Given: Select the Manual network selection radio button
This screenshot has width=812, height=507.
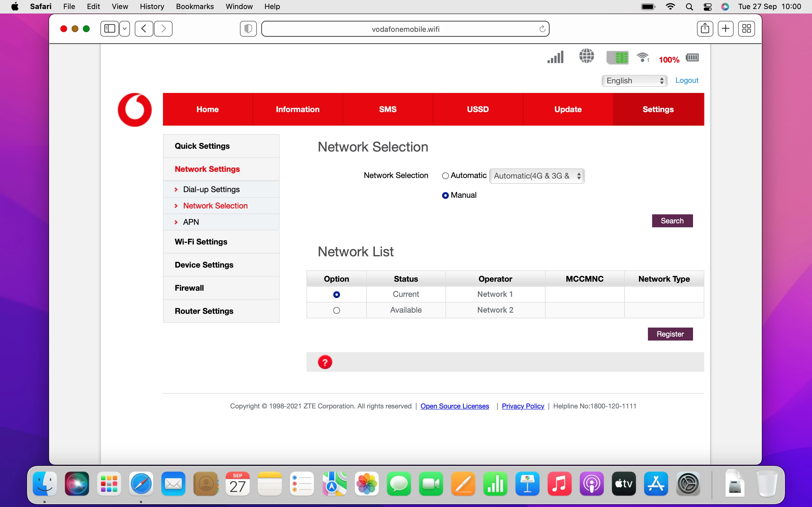Looking at the screenshot, I should click(x=445, y=195).
